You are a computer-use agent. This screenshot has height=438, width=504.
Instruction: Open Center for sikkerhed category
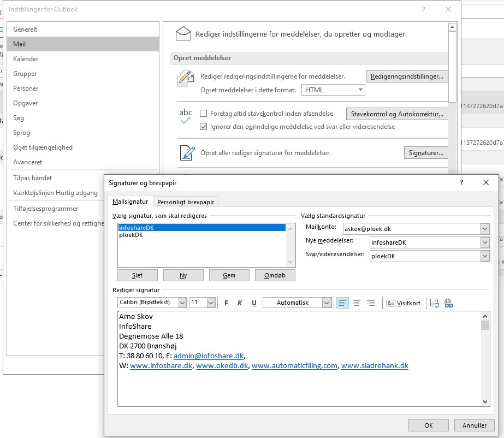click(56, 223)
